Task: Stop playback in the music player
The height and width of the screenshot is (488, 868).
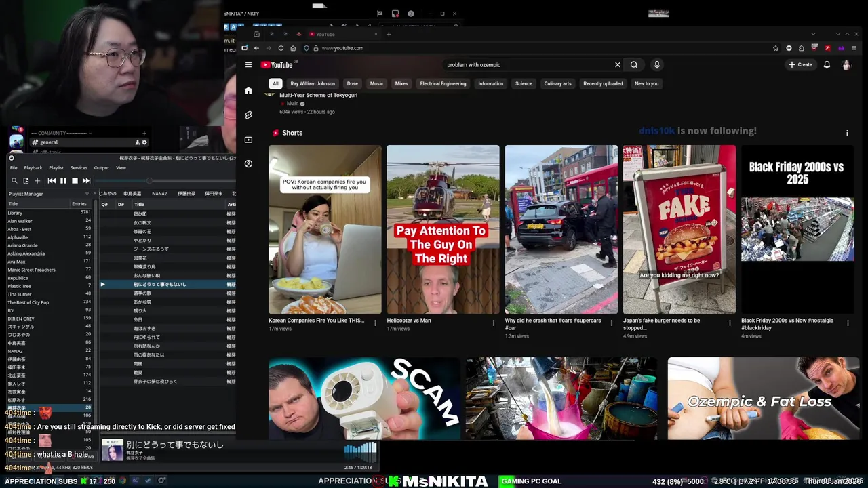Action: (x=75, y=180)
